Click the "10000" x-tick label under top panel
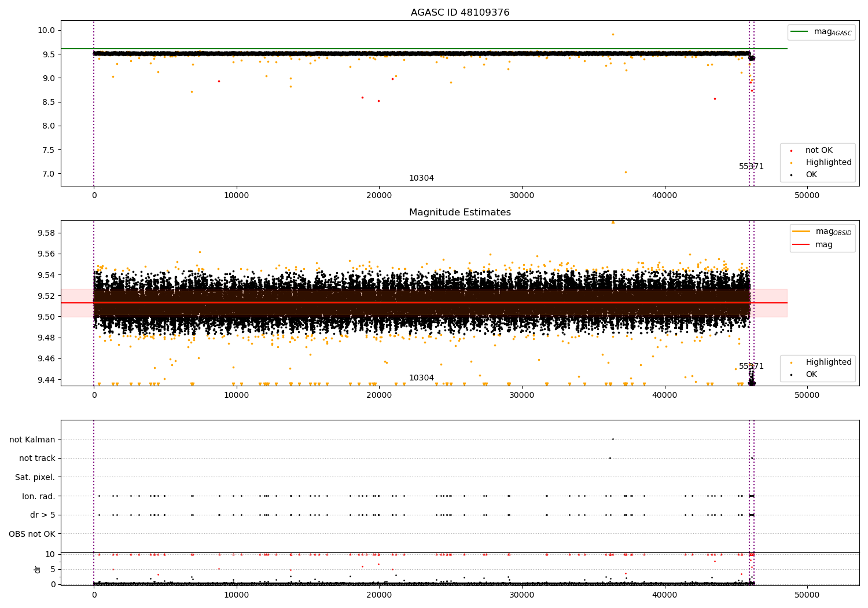 tap(237, 196)
